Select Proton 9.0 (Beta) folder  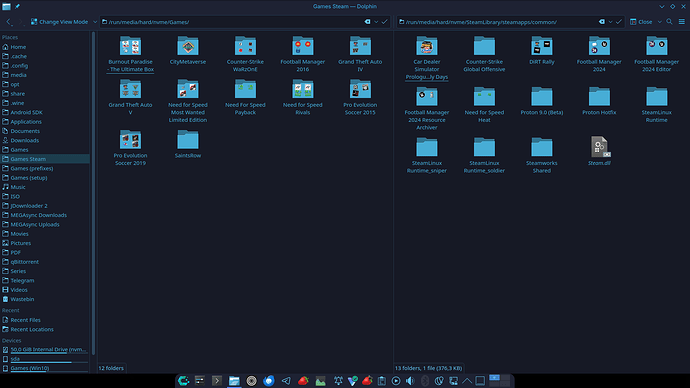pos(542,101)
